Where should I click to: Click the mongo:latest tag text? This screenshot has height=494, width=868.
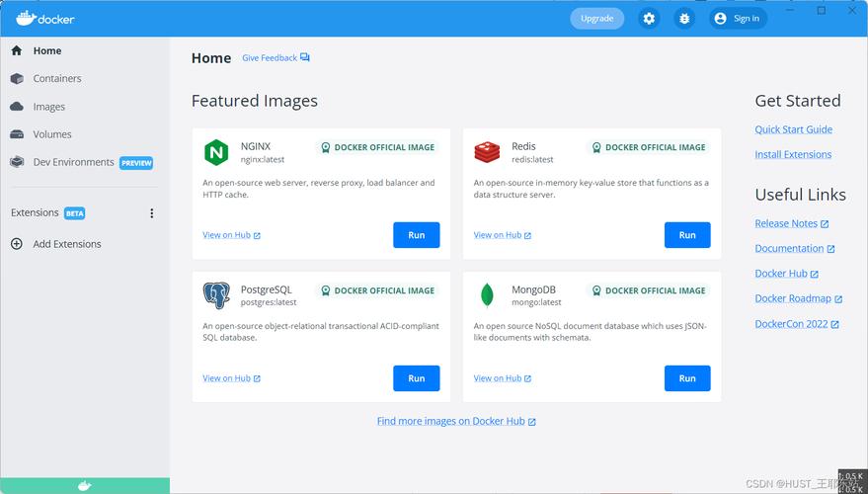(x=536, y=302)
